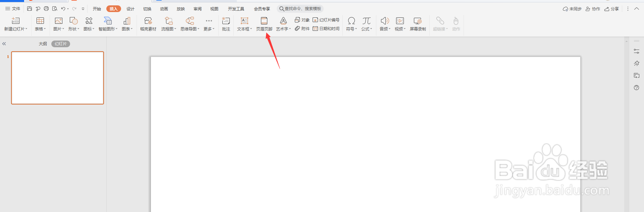Open the quick access toolbar customize dropdown
This screenshot has height=212, width=644.
[83, 9]
